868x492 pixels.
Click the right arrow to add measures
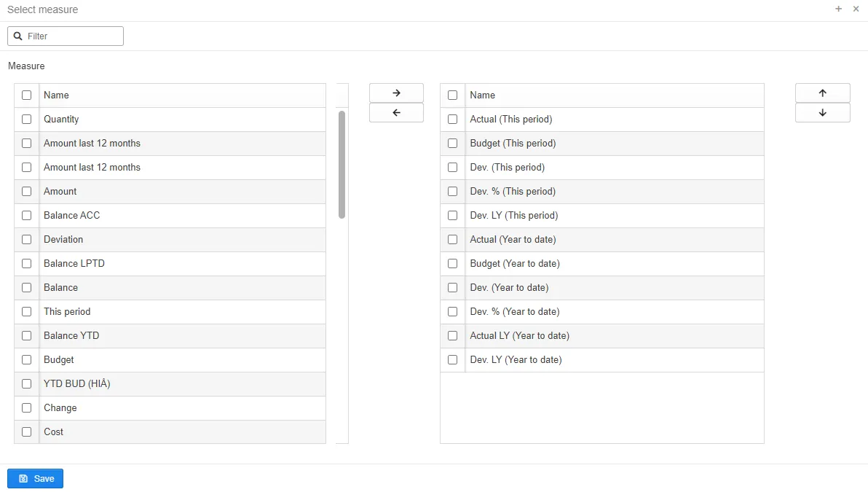(x=396, y=93)
